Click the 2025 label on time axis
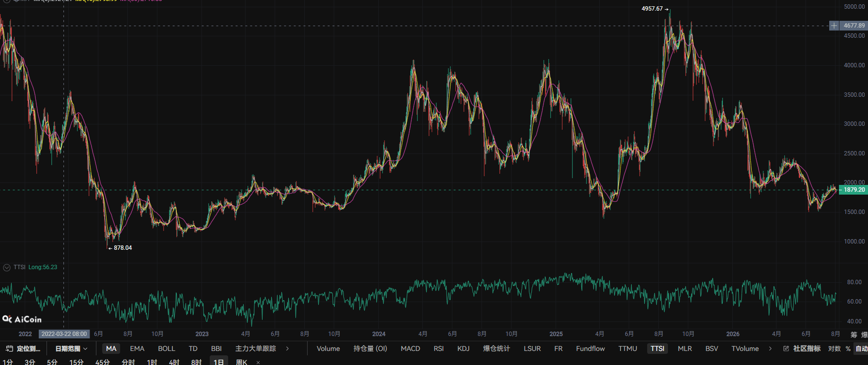This screenshot has height=365, width=868. click(x=556, y=334)
